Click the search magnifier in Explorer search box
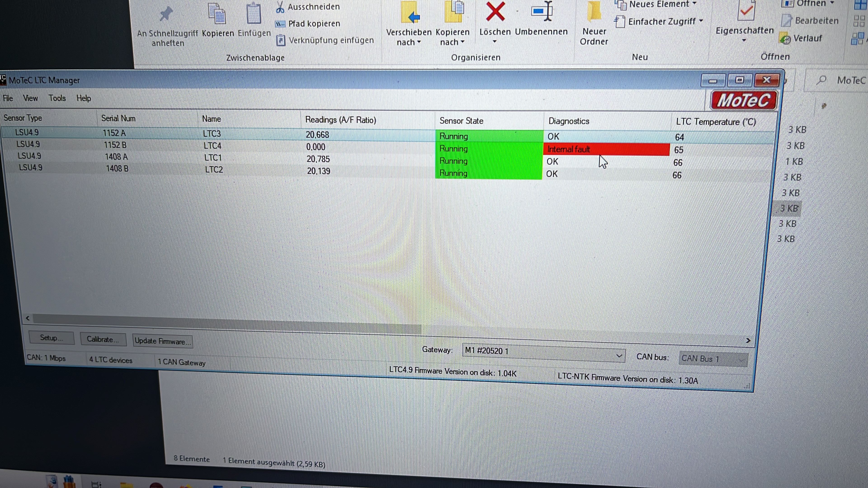 [822, 80]
